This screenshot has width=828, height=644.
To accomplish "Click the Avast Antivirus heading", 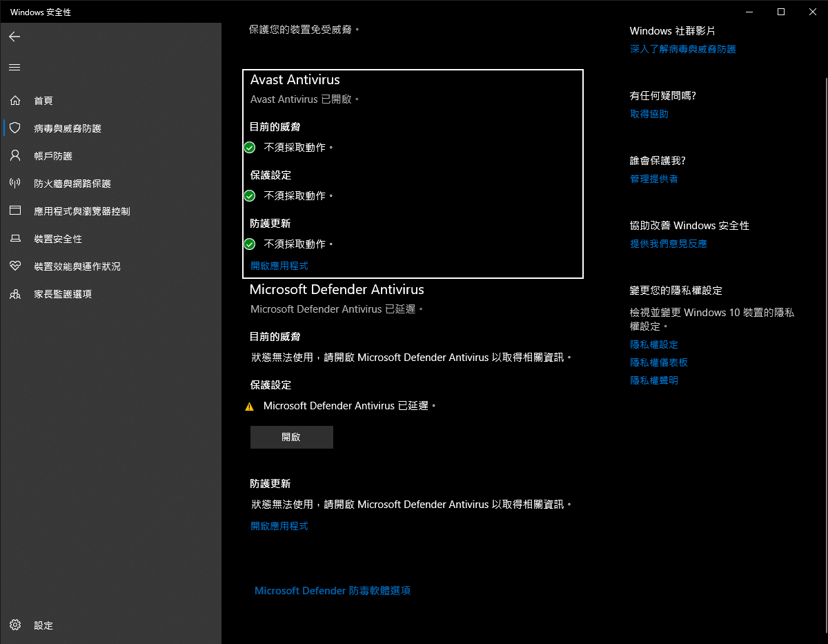I will pyautogui.click(x=295, y=80).
